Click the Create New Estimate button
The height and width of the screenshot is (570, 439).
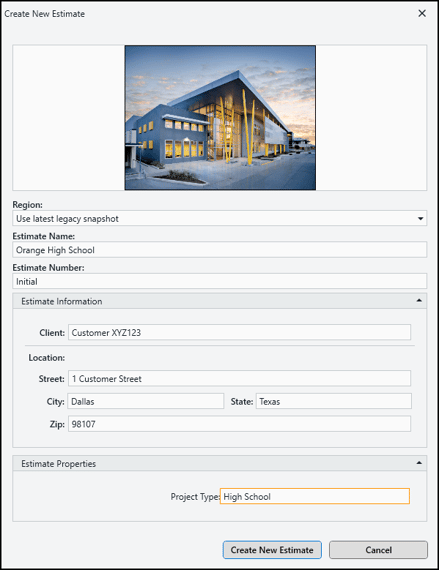click(272, 550)
